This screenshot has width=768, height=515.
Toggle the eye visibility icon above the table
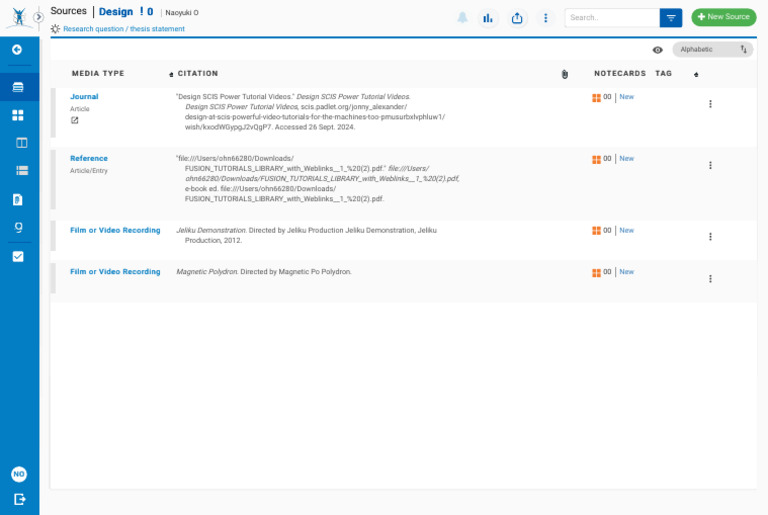pyautogui.click(x=657, y=50)
